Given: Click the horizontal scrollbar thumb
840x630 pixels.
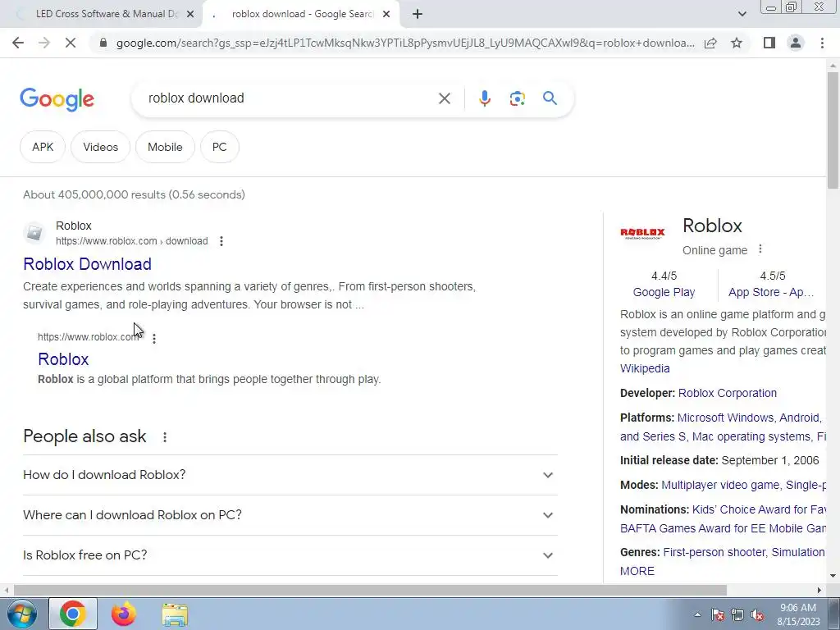Looking at the screenshot, I should click(370, 590).
